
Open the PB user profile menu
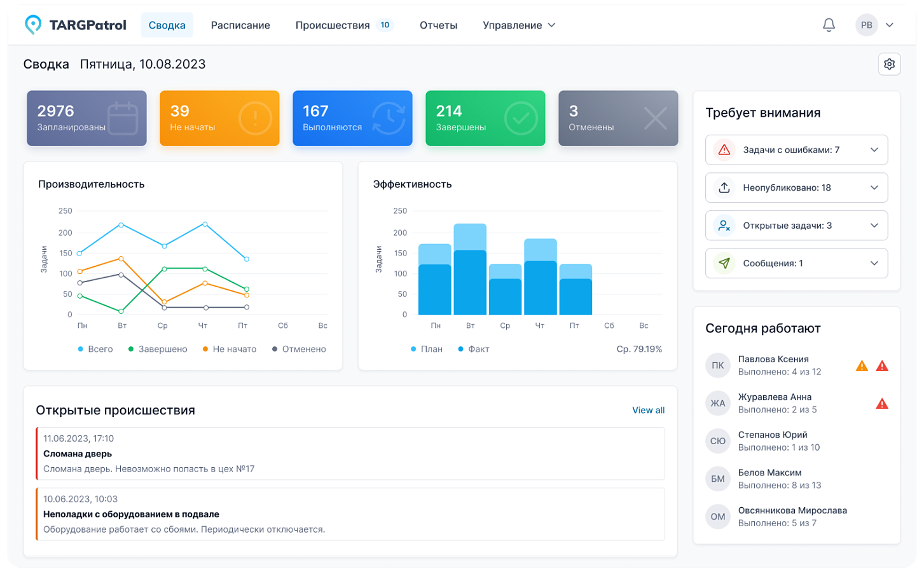(875, 25)
